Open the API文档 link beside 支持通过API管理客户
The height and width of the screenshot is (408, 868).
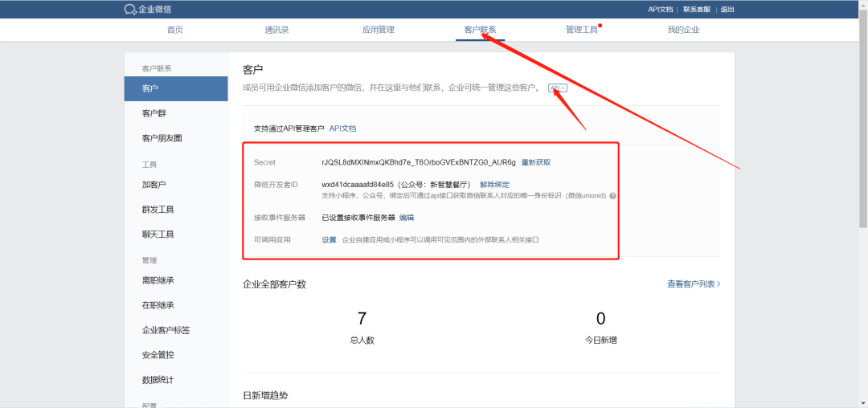(342, 129)
